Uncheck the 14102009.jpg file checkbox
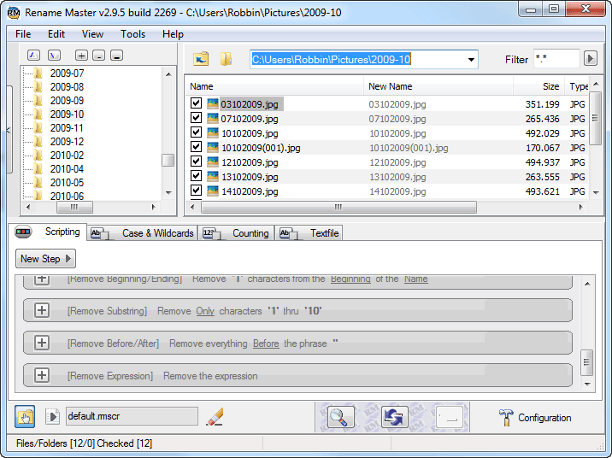This screenshot has width=612, height=458. 196,190
